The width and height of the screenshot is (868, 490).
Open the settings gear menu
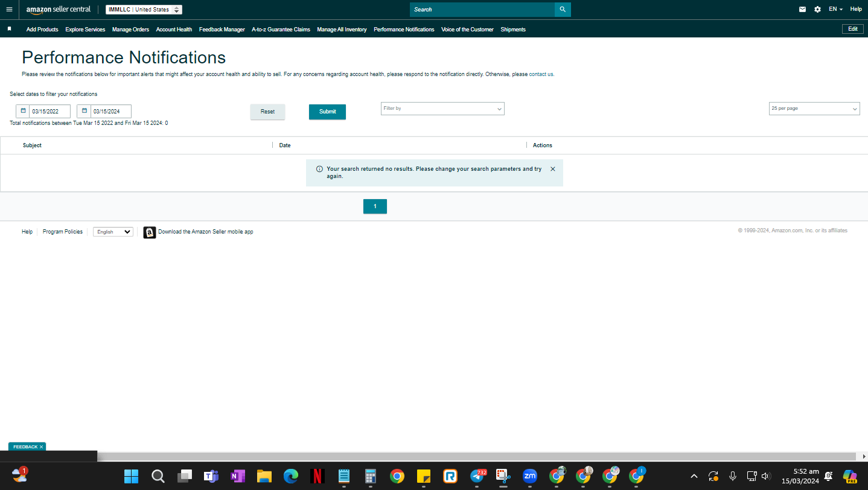pos(817,10)
